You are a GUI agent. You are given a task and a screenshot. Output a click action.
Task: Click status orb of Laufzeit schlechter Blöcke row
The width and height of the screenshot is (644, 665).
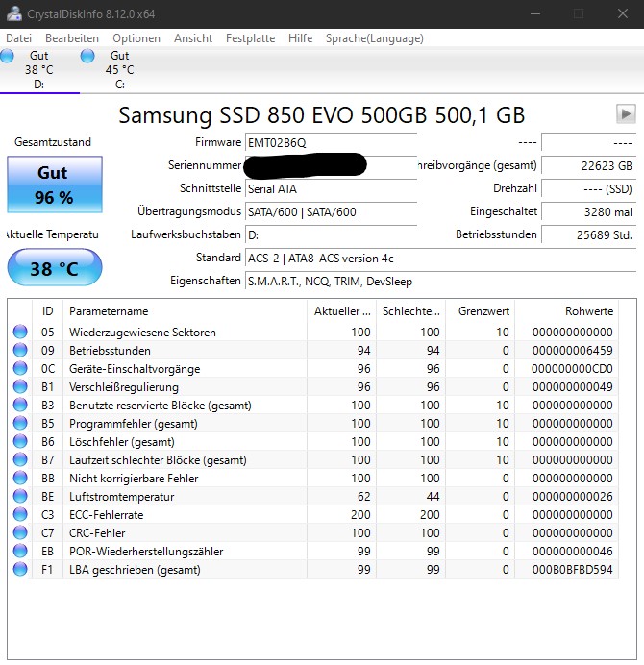(x=20, y=459)
